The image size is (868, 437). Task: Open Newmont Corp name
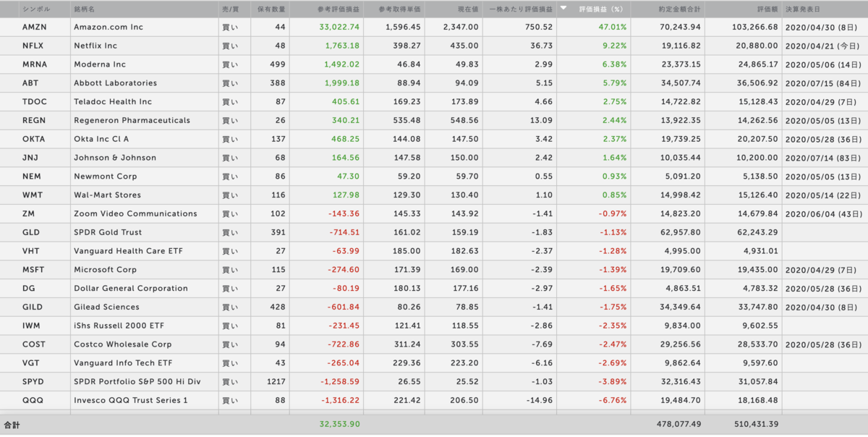pos(106,177)
